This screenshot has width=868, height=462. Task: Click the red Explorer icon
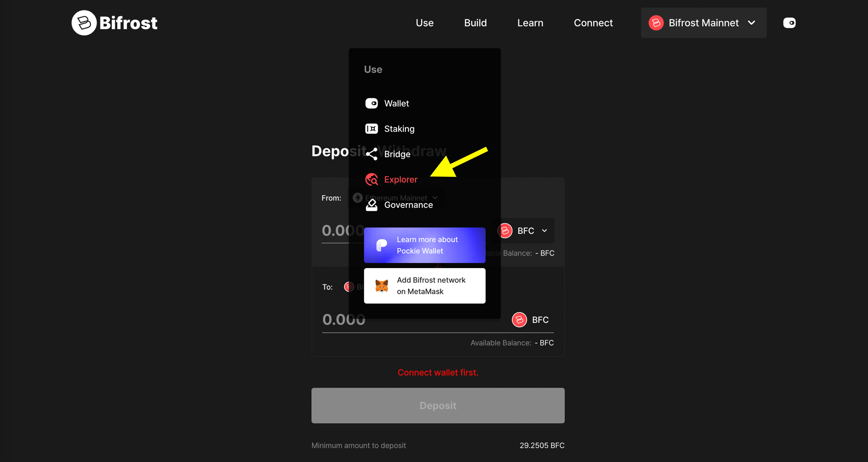(371, 179)
